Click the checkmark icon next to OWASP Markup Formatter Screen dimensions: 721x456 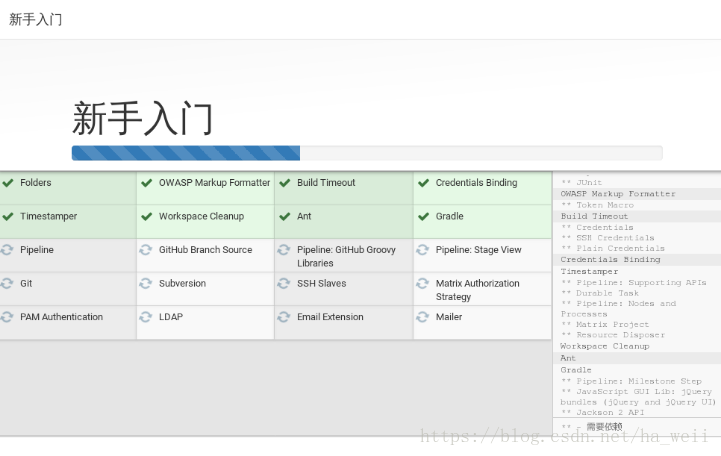pyautogui.click(x=147, y=183)
